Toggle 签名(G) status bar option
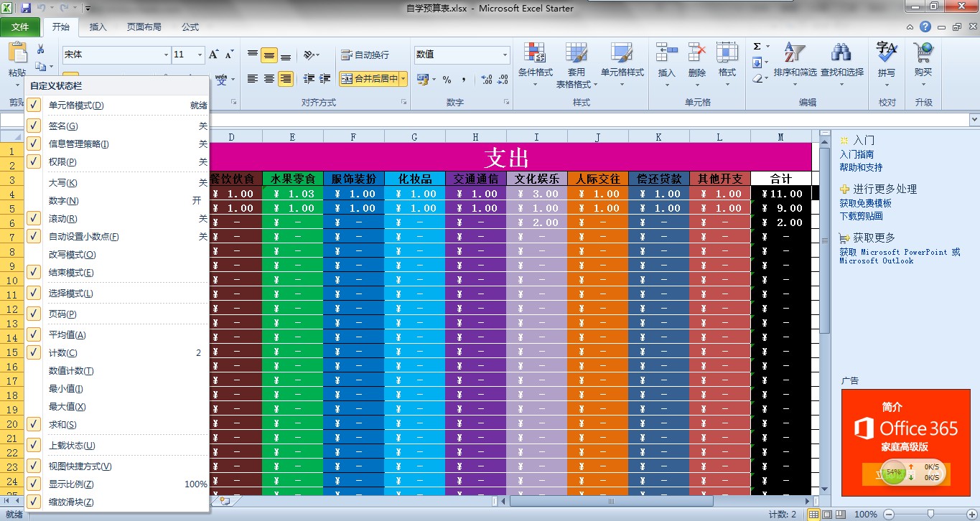The width and height of the screenshot is (980, 521). pyautogui.click(x=117, y=126)
